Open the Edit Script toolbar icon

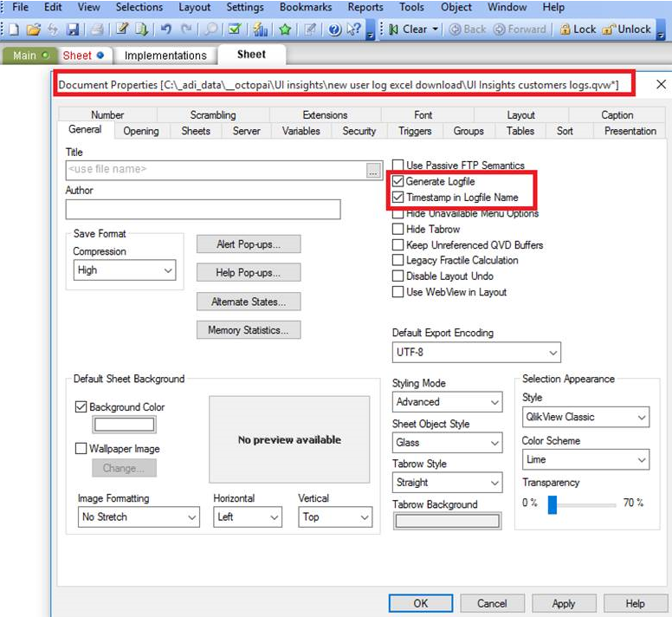click(123, 29)
